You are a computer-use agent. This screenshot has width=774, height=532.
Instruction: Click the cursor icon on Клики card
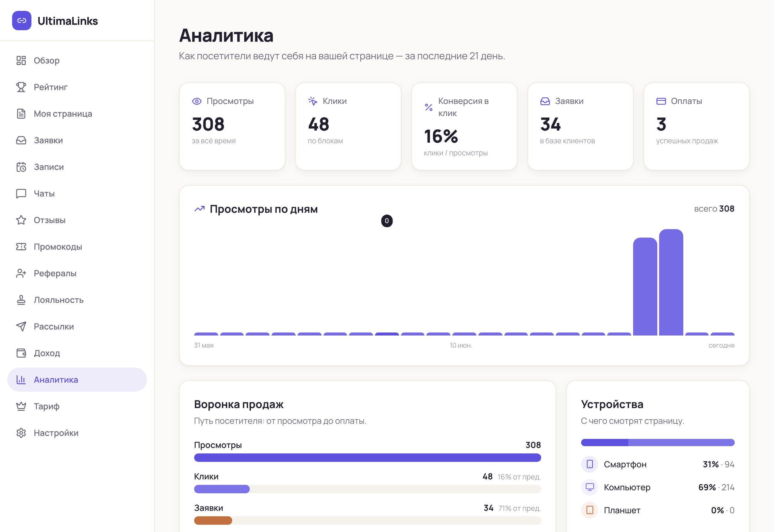point(313,101)
